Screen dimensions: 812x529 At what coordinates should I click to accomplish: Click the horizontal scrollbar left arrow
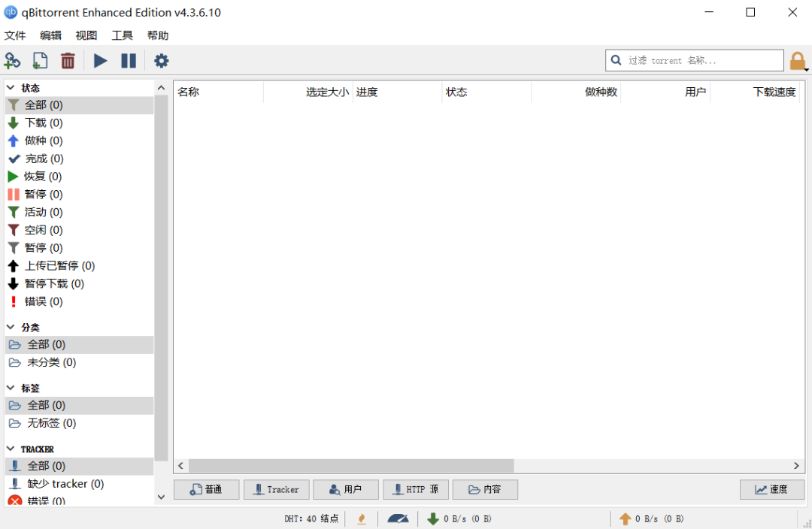click(x=180, y=466)
